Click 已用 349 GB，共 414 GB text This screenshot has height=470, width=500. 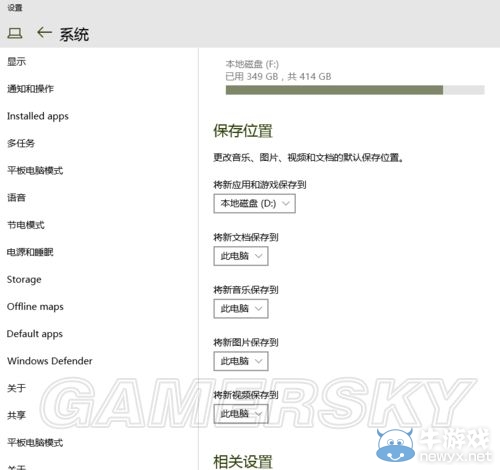[x=278, y=77]
